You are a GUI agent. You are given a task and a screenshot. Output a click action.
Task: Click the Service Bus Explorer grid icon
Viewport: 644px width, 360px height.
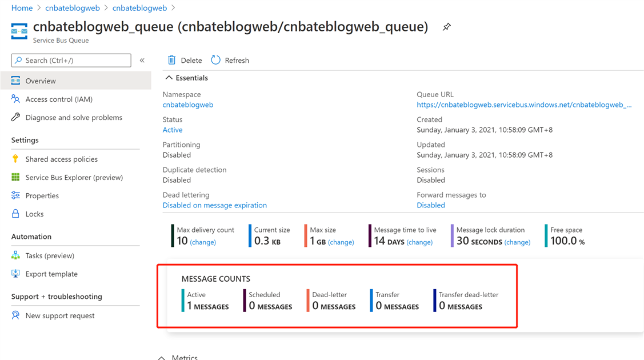[x=15, y=177]
